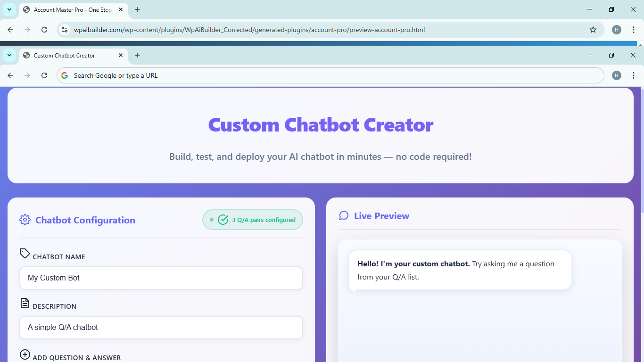Viewport: 644px width, 362px height.
Task: Click the reload icon in the Chatbot Creator window
Action: pyautogui.click(x=44, y=75)
